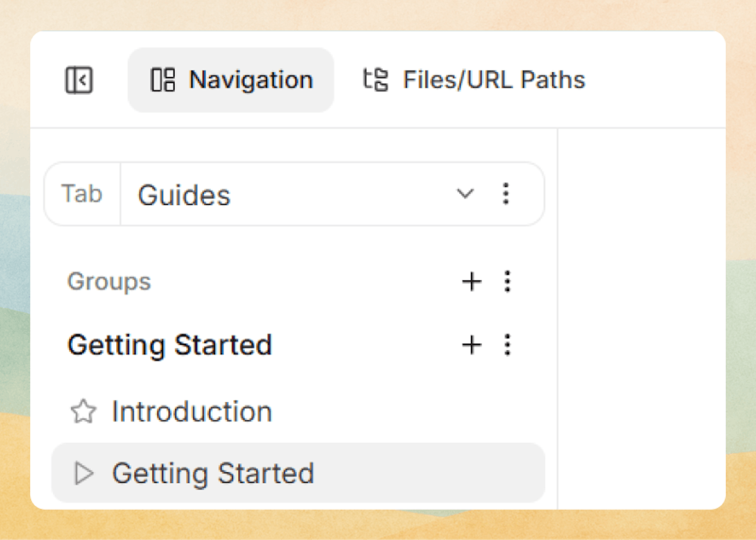Open the Groups overflow menu
The image size is (756, 540).
(507, 281)
